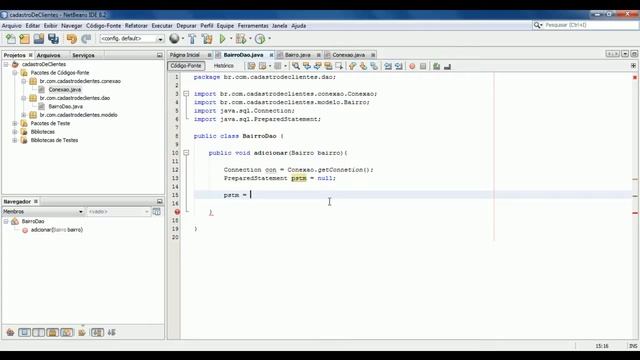Toggle the bookmark icon in the editor toolbar

point(373,66)
